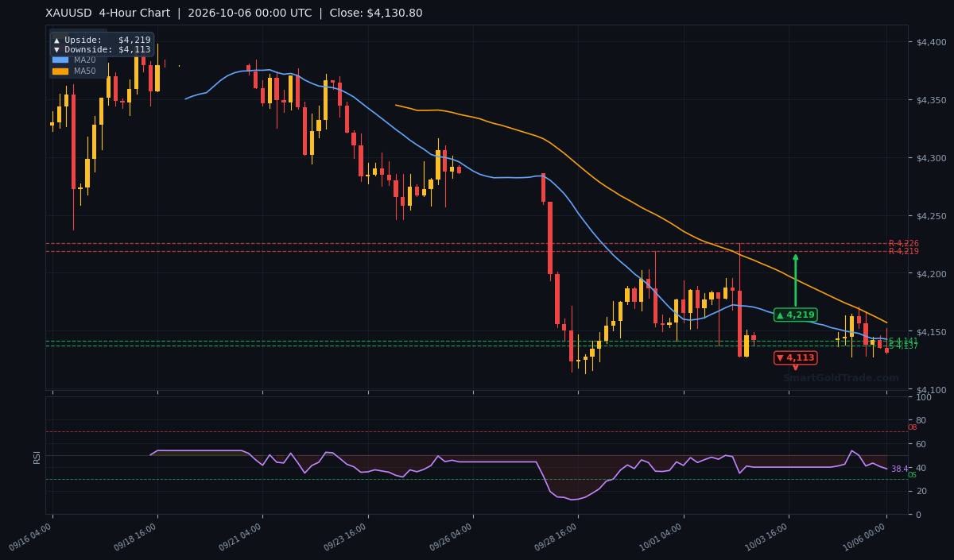Click the red 4,113 downside target tag
The height and width of the screenshot is (560, 954).
point(795,357)
